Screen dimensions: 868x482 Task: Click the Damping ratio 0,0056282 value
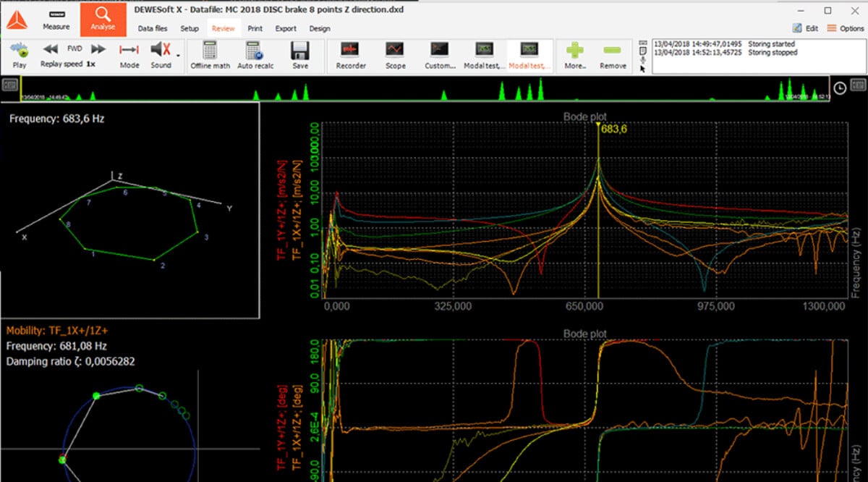click(70, 361)
